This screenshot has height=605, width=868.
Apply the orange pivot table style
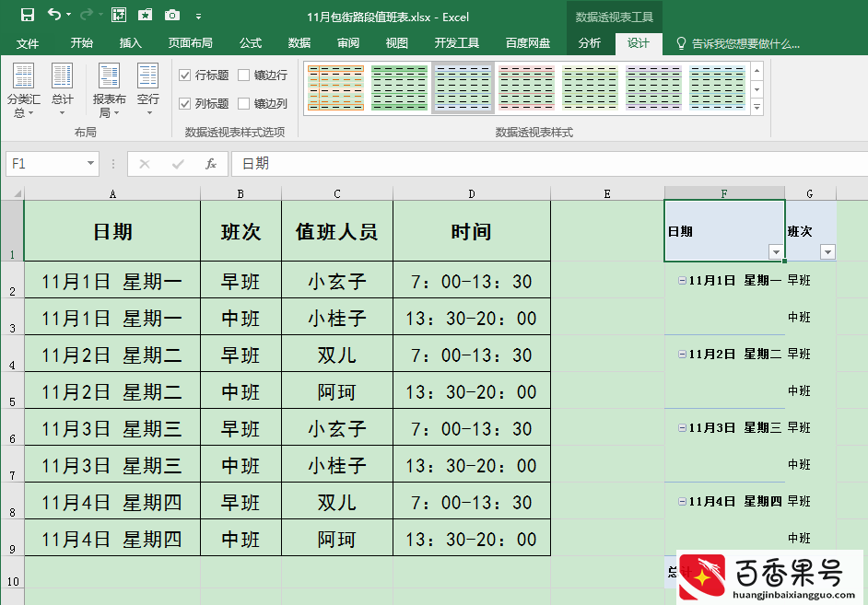[x=336, y=87]
